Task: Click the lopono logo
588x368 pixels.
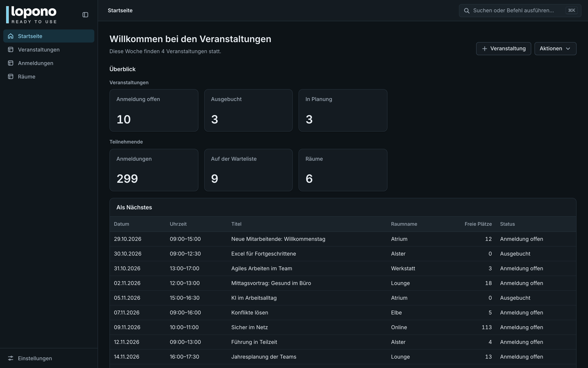Action: click(31, 15)
